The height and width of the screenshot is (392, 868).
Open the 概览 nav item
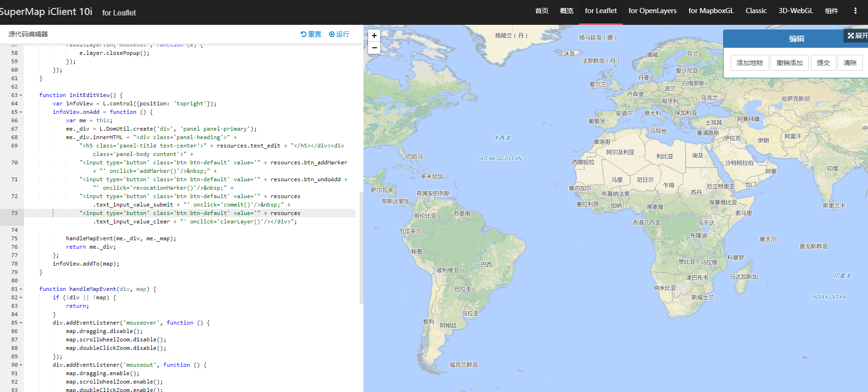pyautogui.click(x=566, y=11)
